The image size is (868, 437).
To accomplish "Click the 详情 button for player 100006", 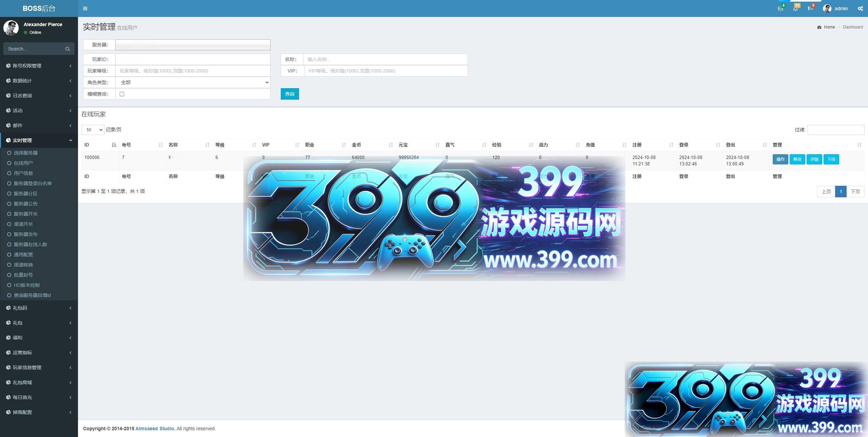I will pos(814,159).
